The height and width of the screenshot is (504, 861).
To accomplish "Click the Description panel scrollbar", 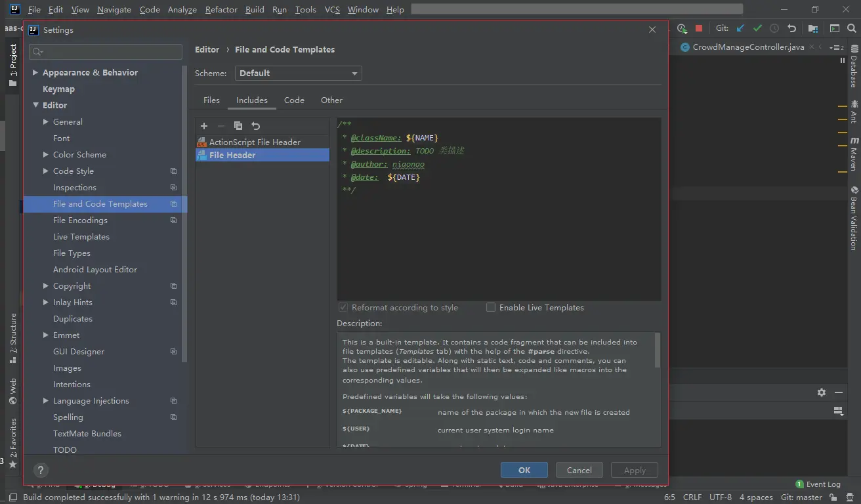I will 658,351.
